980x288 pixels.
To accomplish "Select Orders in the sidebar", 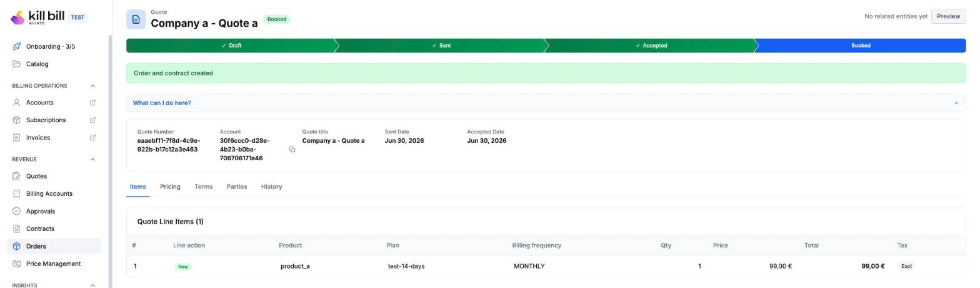I will coord(54,247).
